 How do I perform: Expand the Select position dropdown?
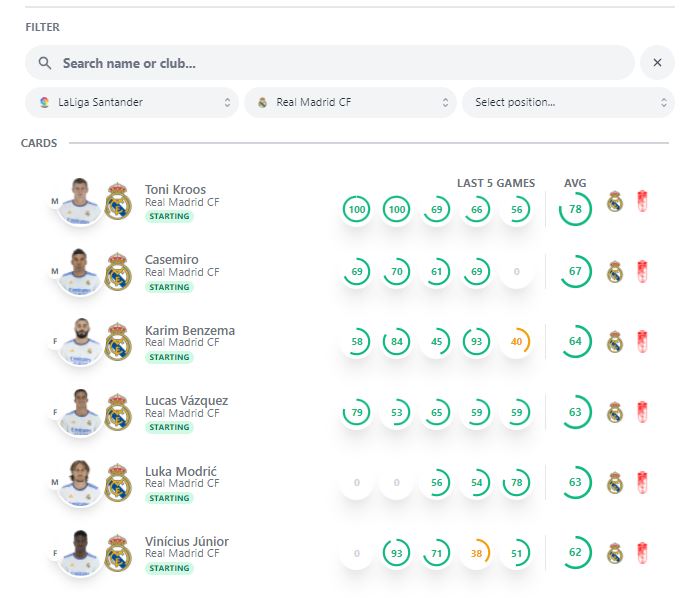[567, 102]
